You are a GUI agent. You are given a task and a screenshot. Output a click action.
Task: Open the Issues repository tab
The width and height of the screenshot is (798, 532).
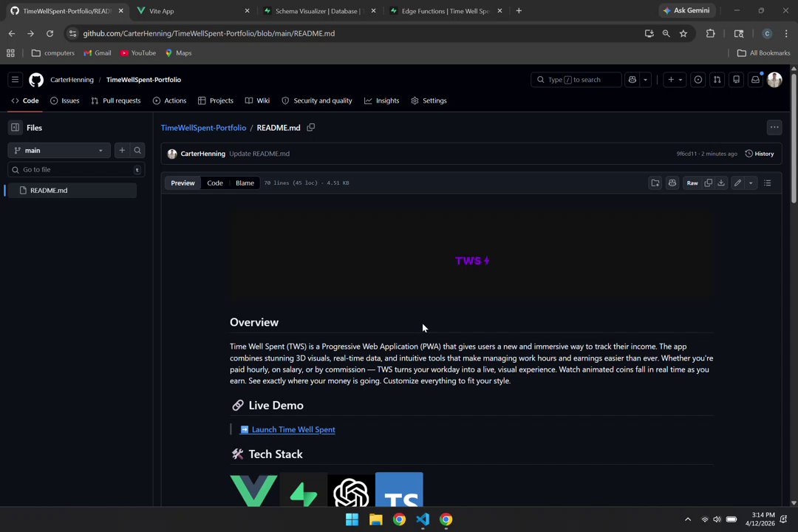(x=64, y=100)
